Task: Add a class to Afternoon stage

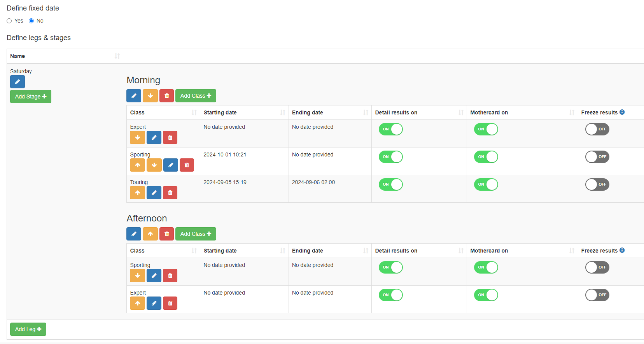Action: tap(196, 234)
